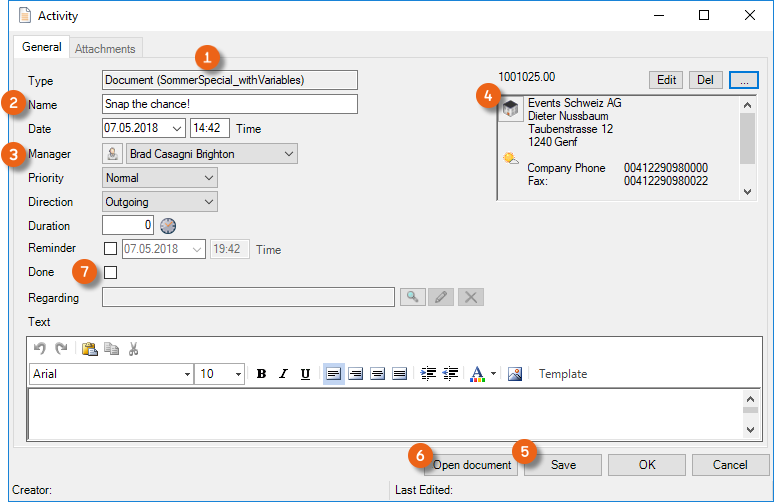Expand the Direction dropdown showing Outgoing
The height and width of the screenshot is (502, 774).
[x=208, y=202]
